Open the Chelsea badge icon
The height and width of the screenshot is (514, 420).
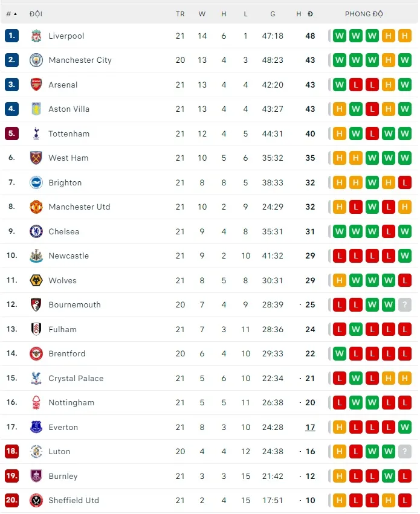point(36,231)
